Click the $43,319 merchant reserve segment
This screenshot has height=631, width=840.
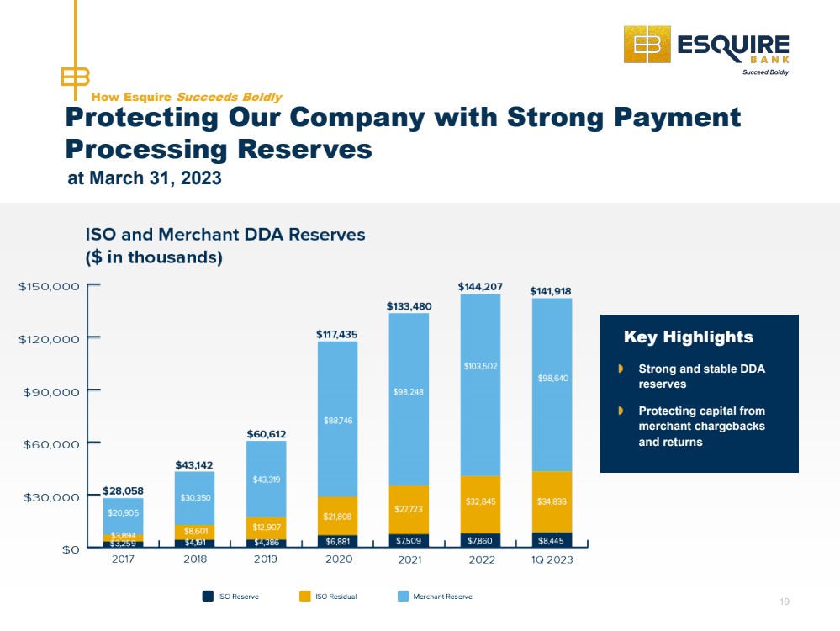267,480
